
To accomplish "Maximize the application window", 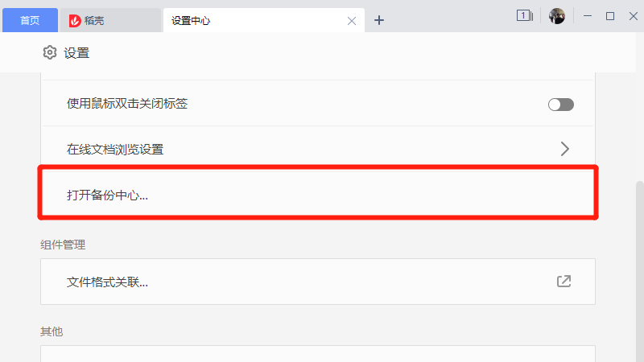I will [609, 16].
